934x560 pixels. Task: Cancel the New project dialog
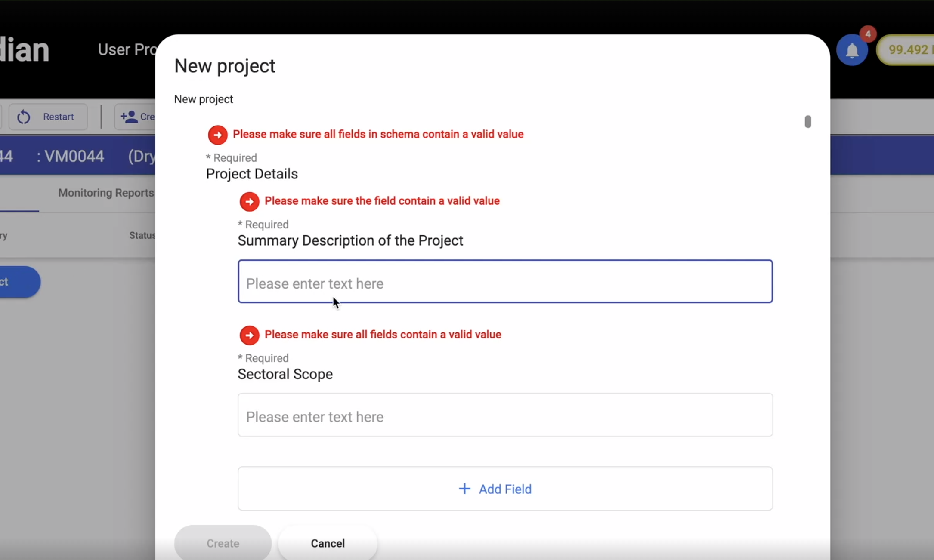coord(328,543)
